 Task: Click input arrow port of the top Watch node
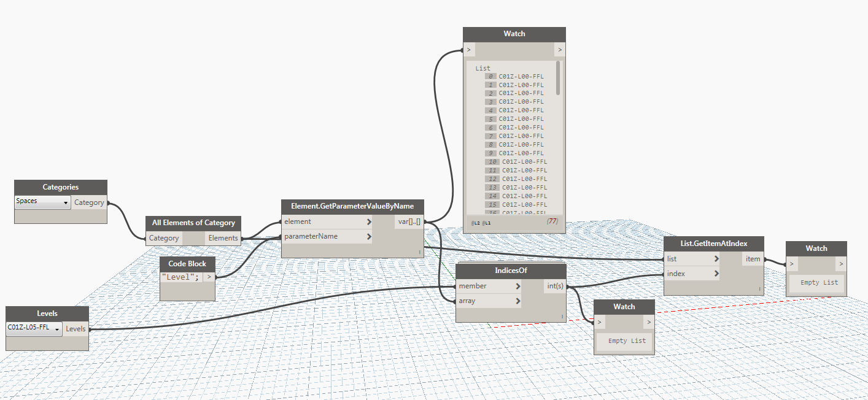click(x=469, y=49)
